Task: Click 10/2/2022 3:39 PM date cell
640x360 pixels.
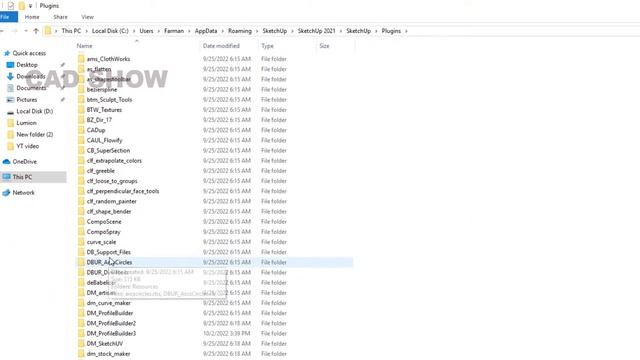Action: pyautogui.click(x=227, y=333)
